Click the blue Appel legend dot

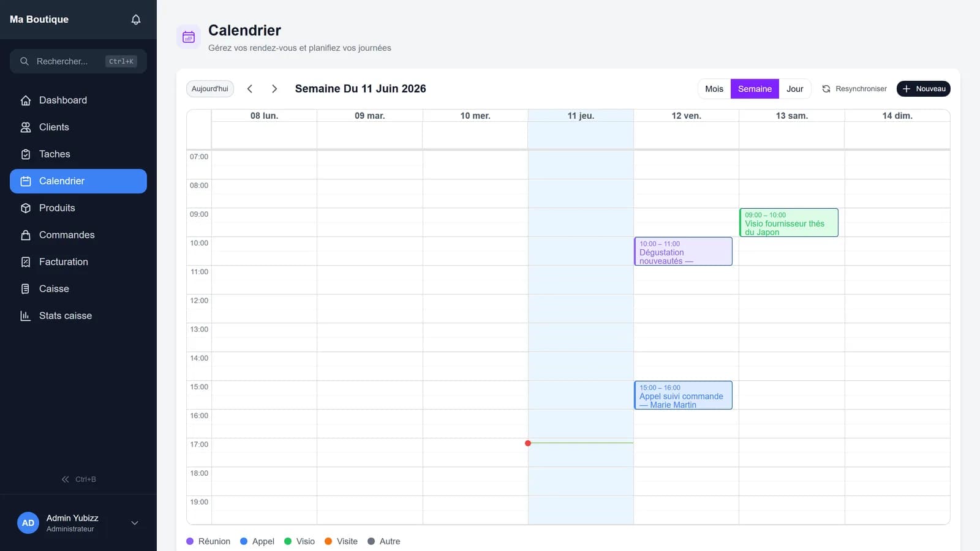click(x=244, y=541)
